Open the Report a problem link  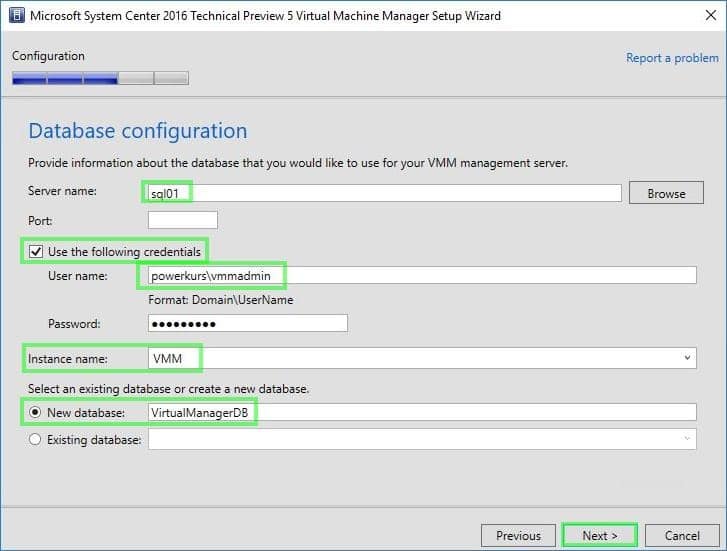point(672,58)
